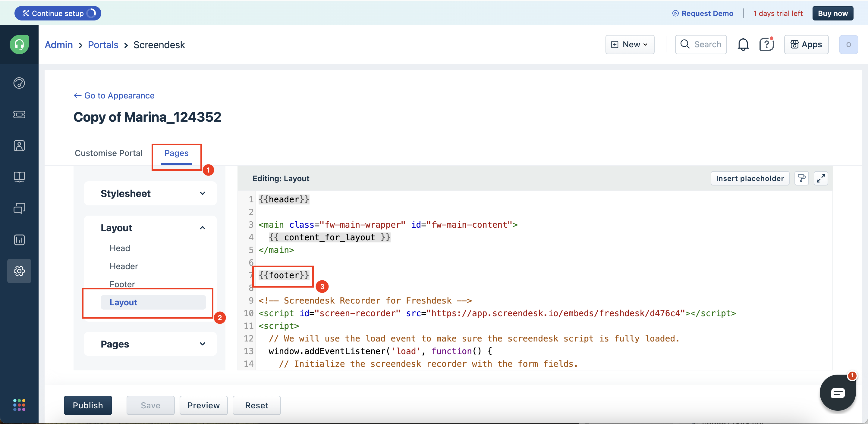Open the analytics reports sidebar icon
The height and width of the screenshot is (424, 868).
tap(19, 240)
